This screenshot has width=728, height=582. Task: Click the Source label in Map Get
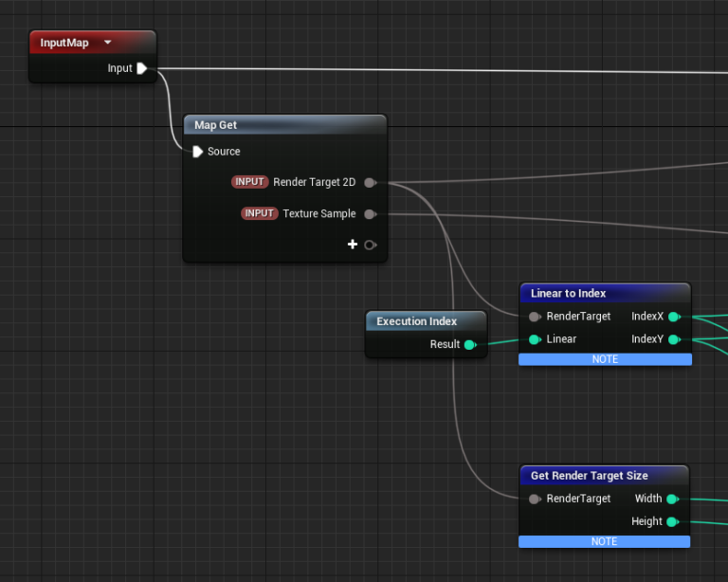coord(224,152)
